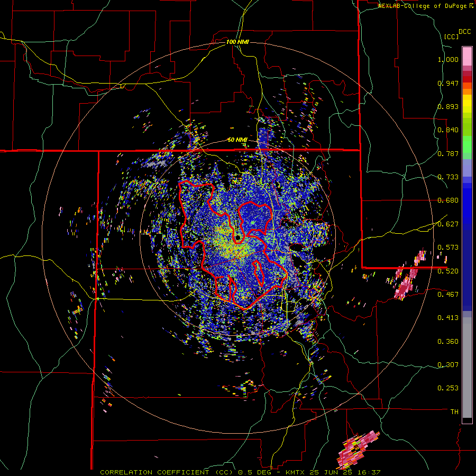Click the KMTX radar station identifier
Viewport: 476px width, 476px height.
[296, 472]
